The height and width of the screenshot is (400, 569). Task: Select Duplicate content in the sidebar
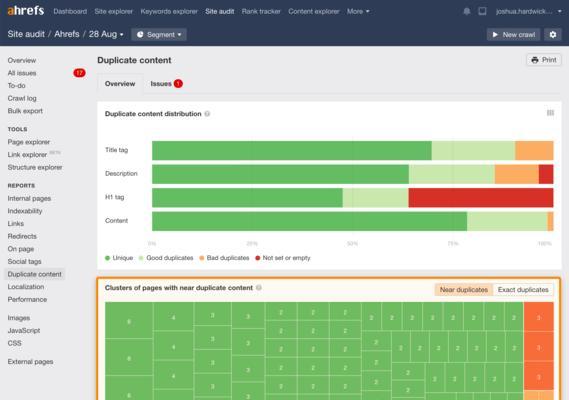click(34, 274)
